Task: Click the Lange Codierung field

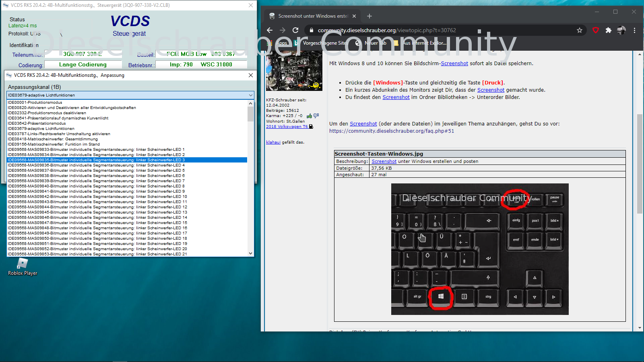Action: [83, 64]
